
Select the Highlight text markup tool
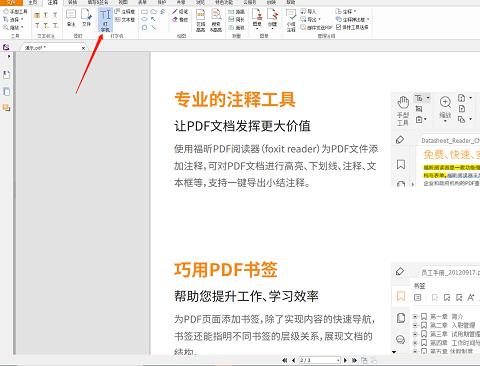[37, 15]
